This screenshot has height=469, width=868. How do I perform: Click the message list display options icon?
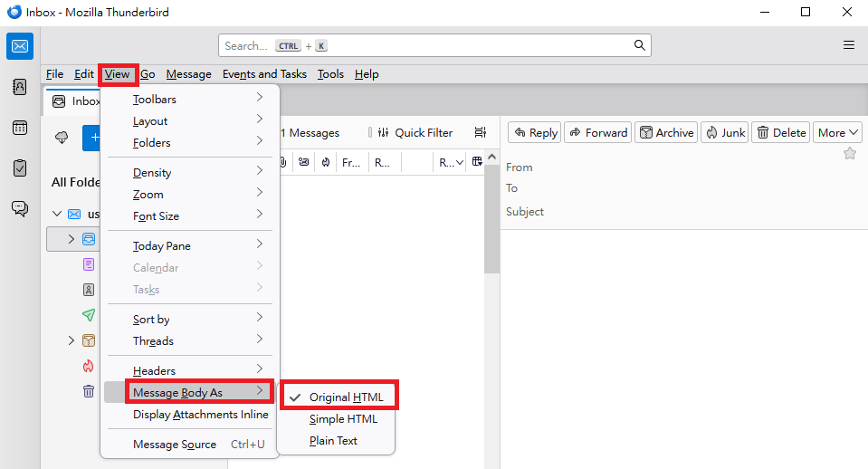coord(480,132)
